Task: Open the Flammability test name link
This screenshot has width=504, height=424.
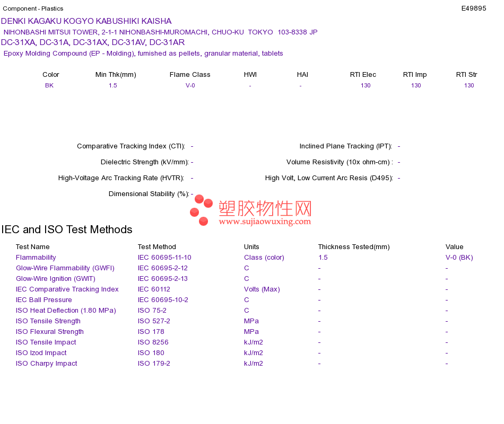Action: pyautogui.click(x=36, y=257)
